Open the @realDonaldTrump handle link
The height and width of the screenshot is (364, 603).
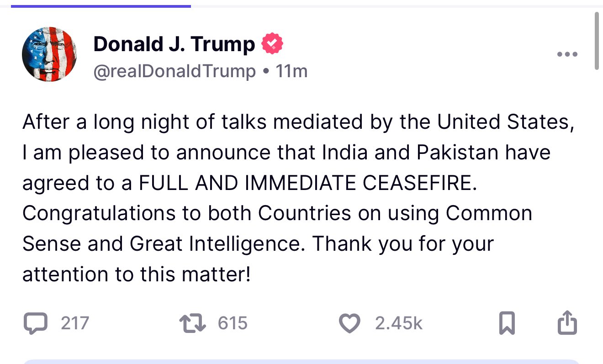pyautogui.click(x=175, y=71)
